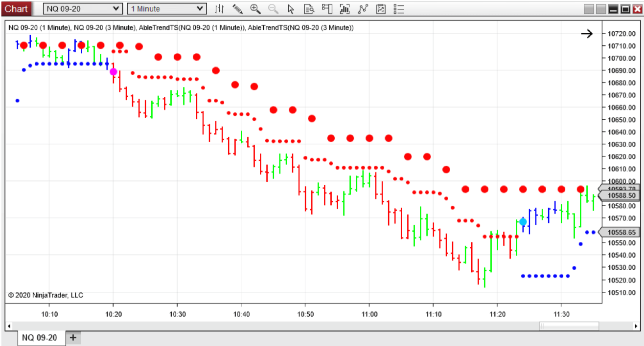Toggle the Chart Trader panel icon
Viewport: 644px width, 346px height.
pyautogui.click(x=327, y=9)
